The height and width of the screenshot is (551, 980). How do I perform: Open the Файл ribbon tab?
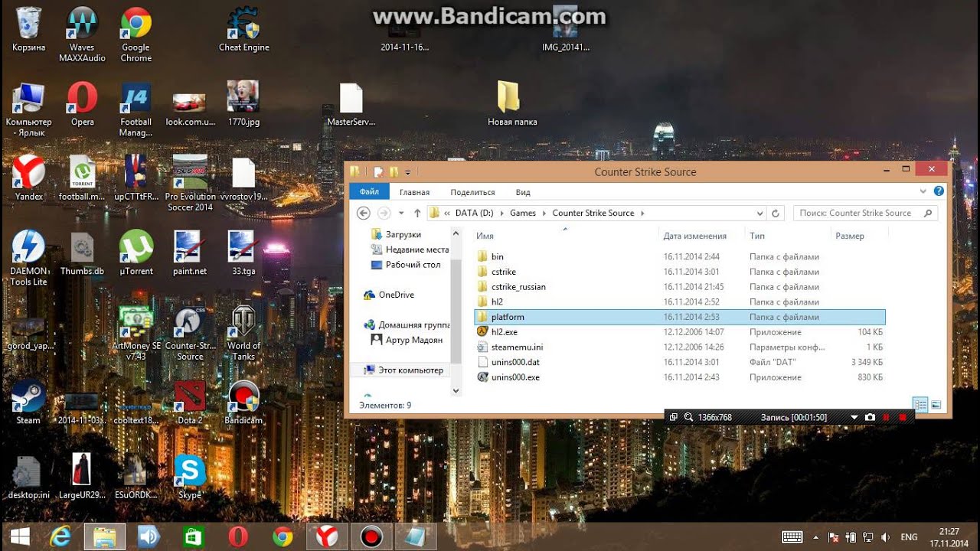coord(369,192)
